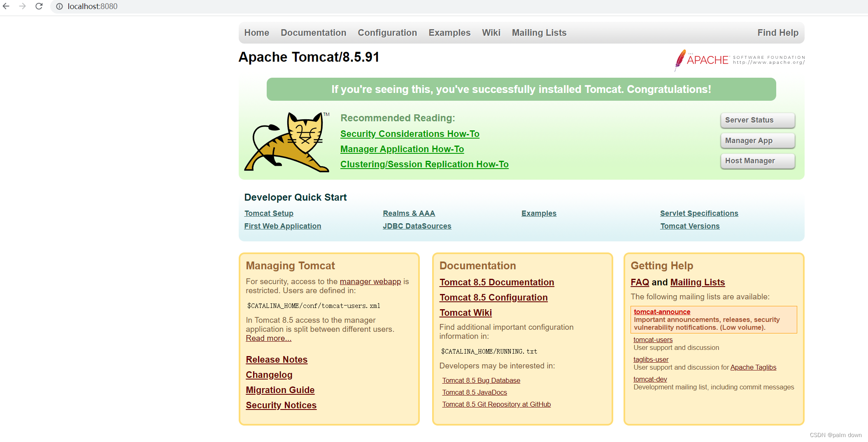
Task: Open the Release Notes link
Action: (x=277, y=360)
